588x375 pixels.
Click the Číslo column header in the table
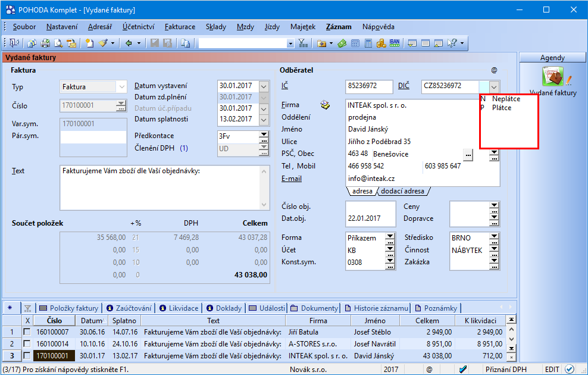coord(54,321)
